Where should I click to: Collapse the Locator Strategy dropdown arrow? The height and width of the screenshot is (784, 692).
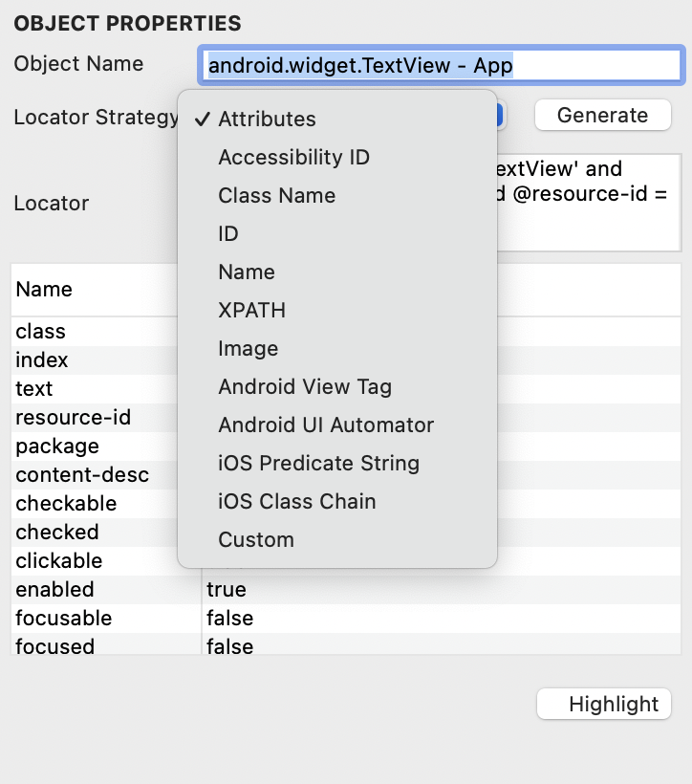click(501, 116)
